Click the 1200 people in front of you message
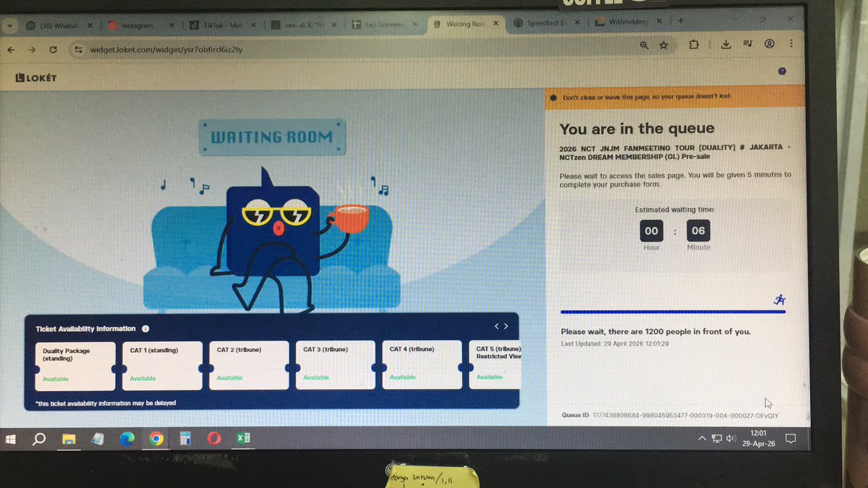 pos(655,332)
